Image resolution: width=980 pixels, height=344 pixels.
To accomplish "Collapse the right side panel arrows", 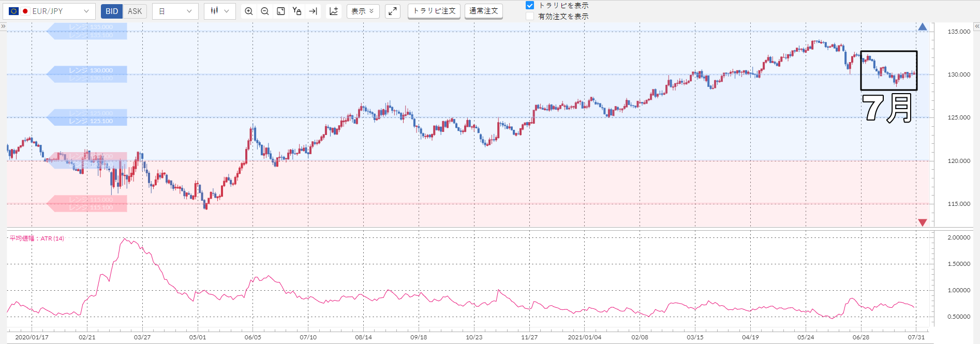I will tap(976, 26).
